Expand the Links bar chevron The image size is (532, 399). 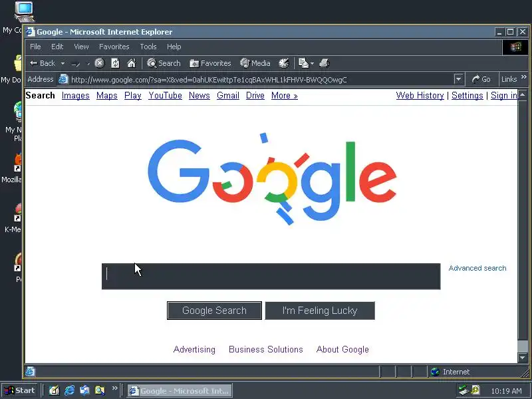pyautogui.click(x=524, y=77)
